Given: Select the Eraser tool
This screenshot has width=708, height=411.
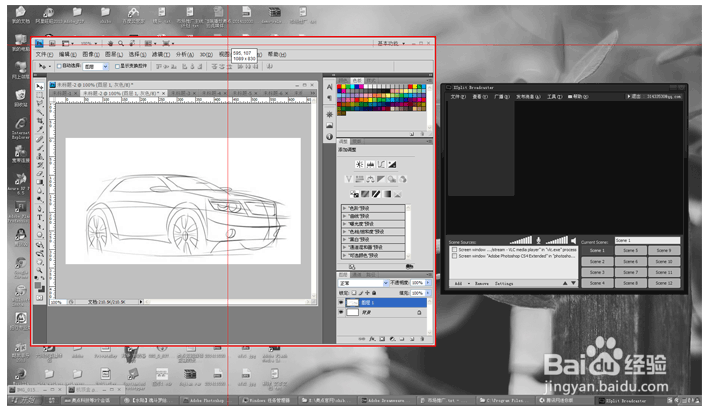Looking at the screenshot, I should [x=40, y=174].
